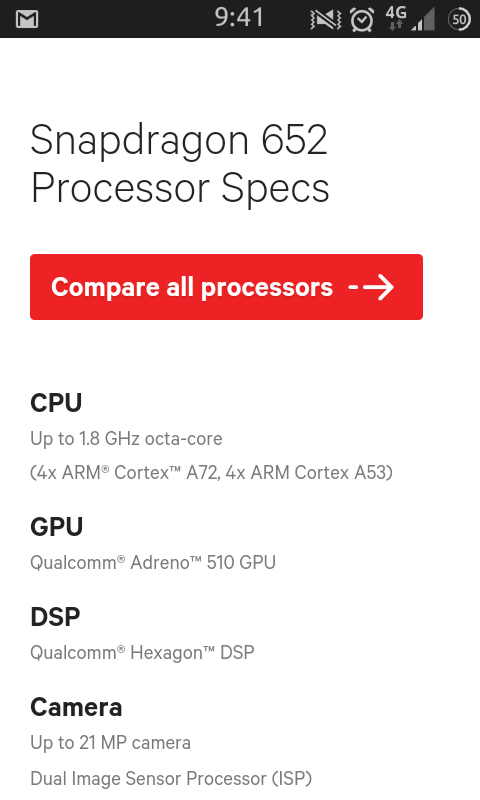This screenshot has height=800, width=480.
Task: Tap the Gmail notification icon in status bar
Action: (x=27, y=19)
